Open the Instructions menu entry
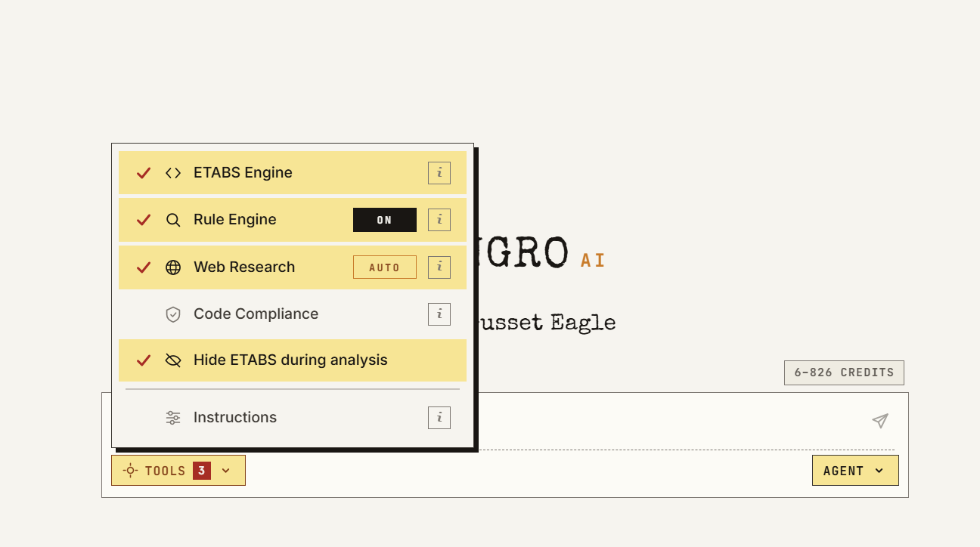Screen dimensions: 980x547 (x=293, y=417)
